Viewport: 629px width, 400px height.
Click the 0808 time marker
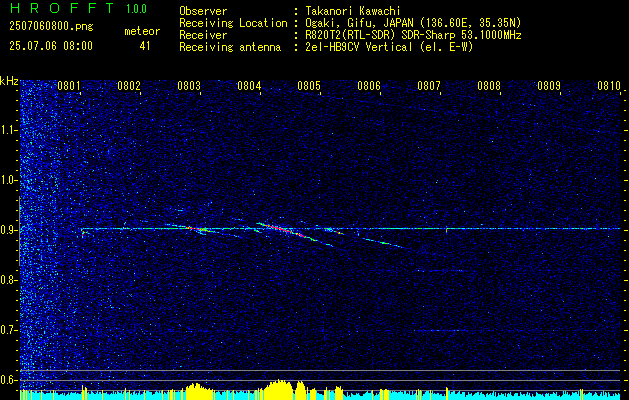[x=489, y=86]
